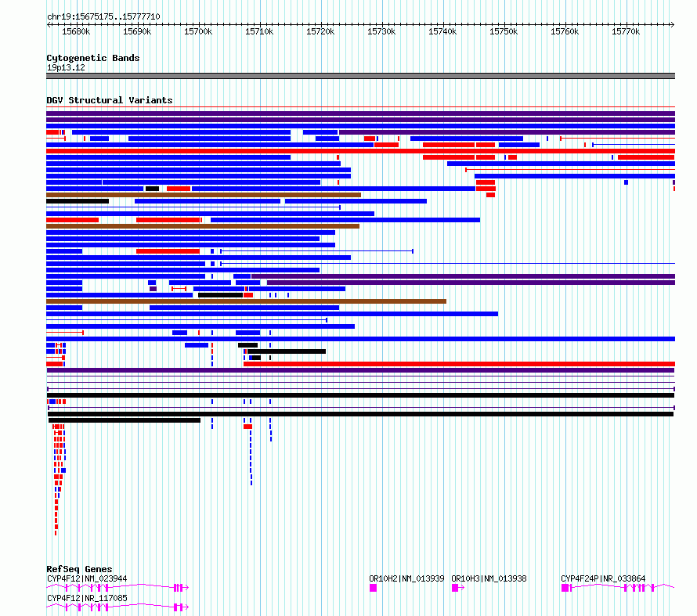Click the 15760k ruler tick label
The height and width of the screenshot is (616, 697).
(x=565, y=31)
